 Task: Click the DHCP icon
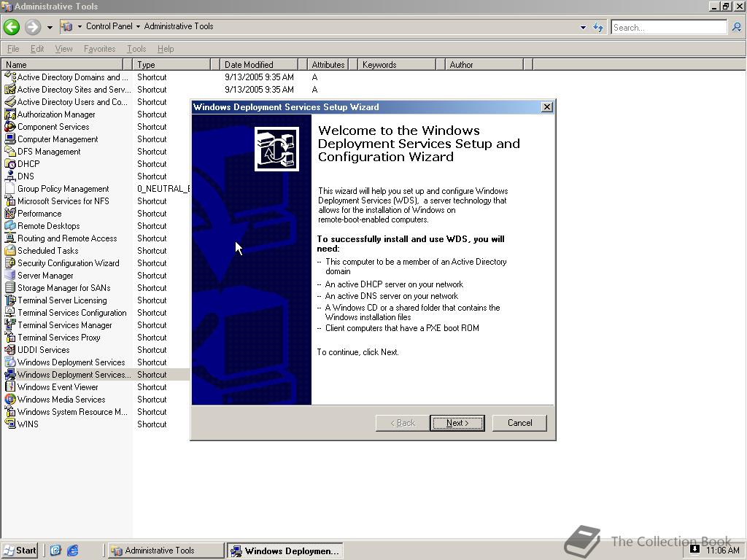(10, 163)
